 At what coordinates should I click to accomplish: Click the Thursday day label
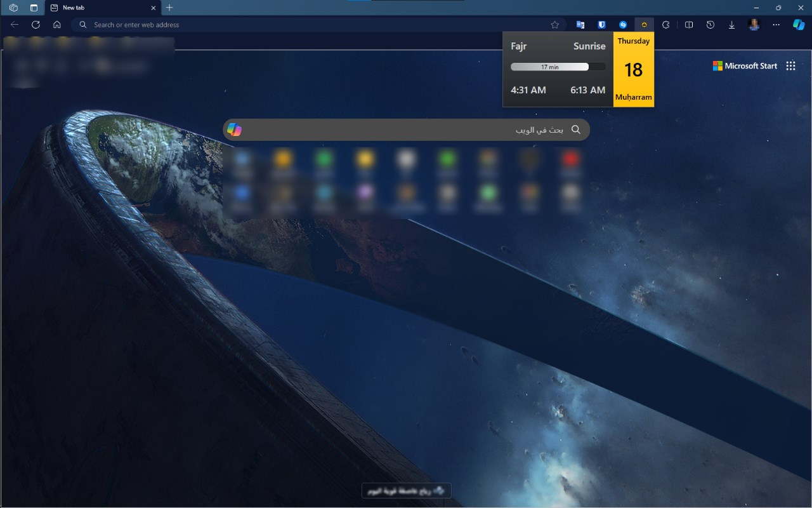click(x=634, y=41)
